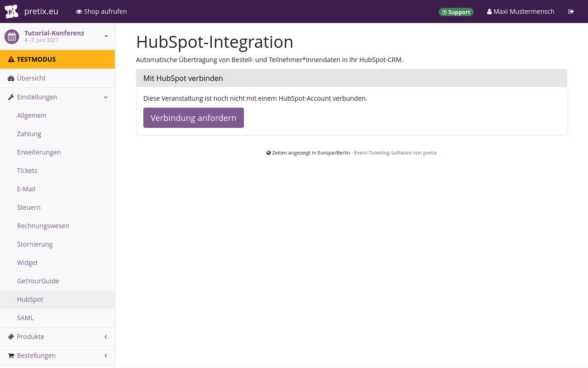Click the ticket icon beside Produkte

tap(11, 337)
